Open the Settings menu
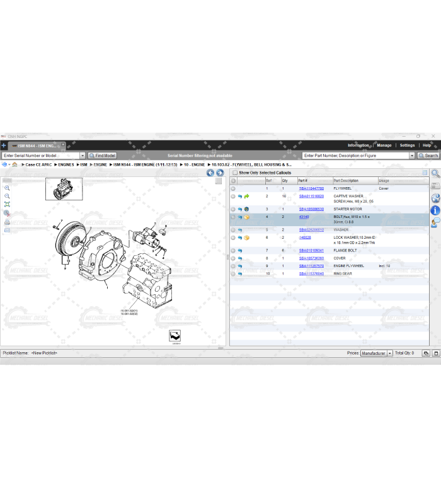 click(x=407, y=145)
